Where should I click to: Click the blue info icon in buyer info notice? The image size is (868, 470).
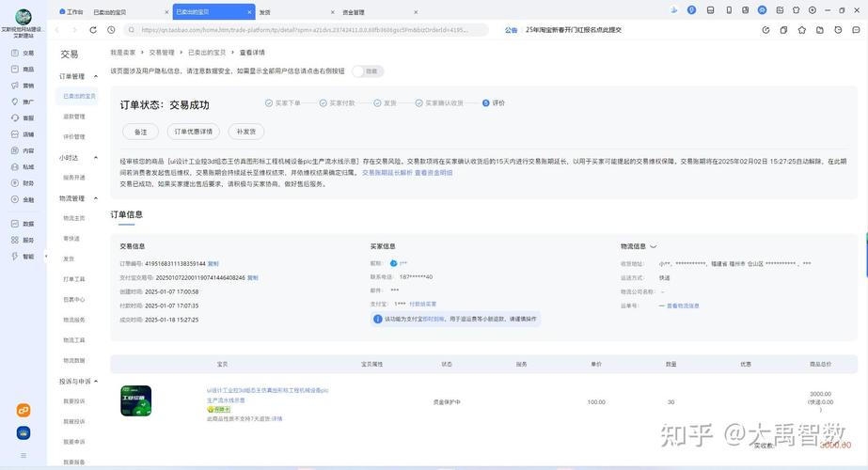tap(377, 319)
